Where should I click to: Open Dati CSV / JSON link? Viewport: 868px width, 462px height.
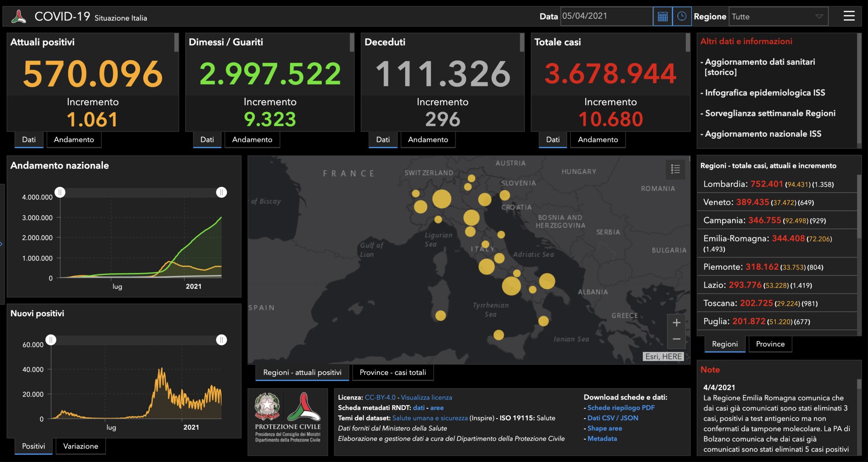[612, 418]
